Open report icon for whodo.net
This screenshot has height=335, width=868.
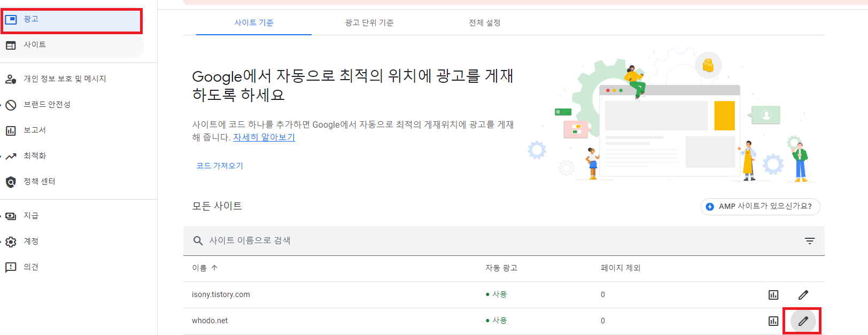coord(773,321)
